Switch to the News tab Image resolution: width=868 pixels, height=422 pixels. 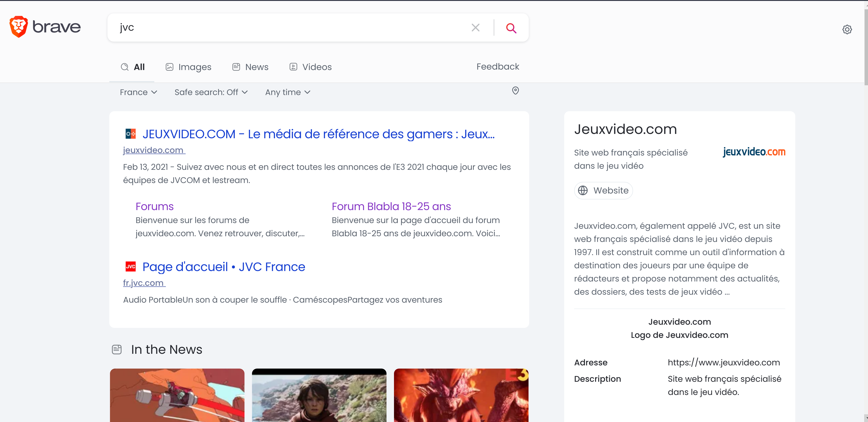(250, 67)
